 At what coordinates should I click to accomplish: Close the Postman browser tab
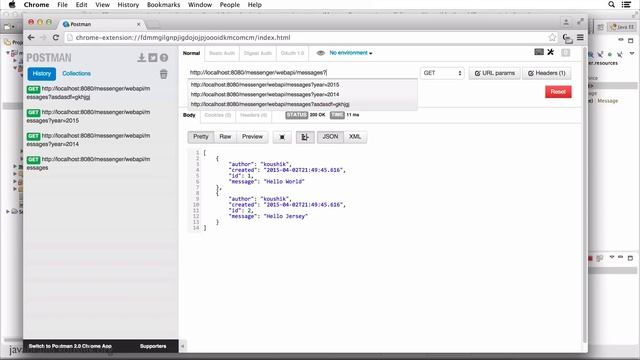pos(138,24)
